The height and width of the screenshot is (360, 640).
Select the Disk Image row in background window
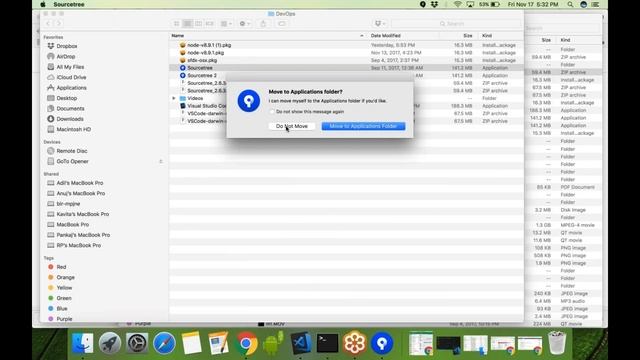pyautogui.click(x=563, y=210)
